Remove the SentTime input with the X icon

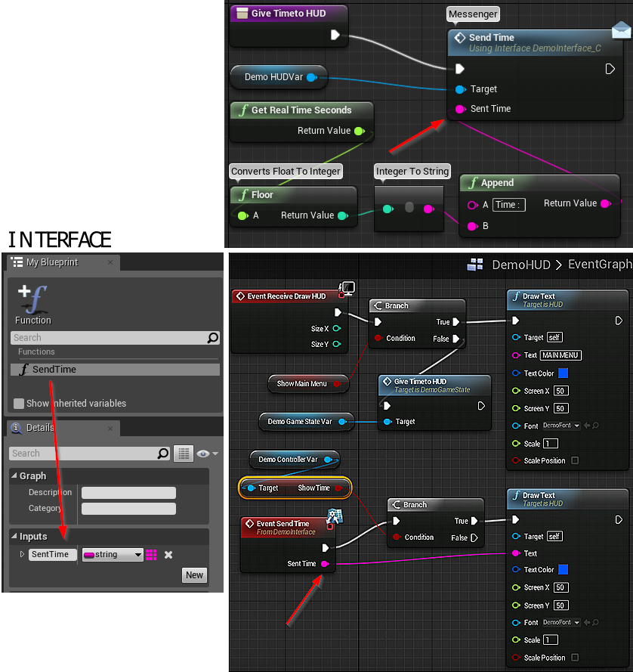point(168,554)
